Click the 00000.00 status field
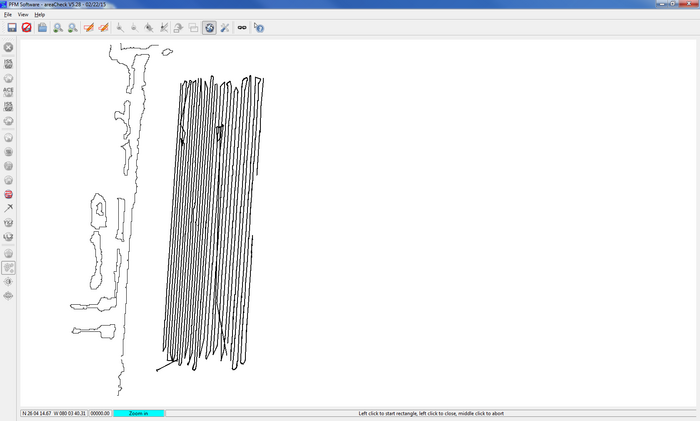The height and width of the screenshot is (421, 700). pos(100,413)
